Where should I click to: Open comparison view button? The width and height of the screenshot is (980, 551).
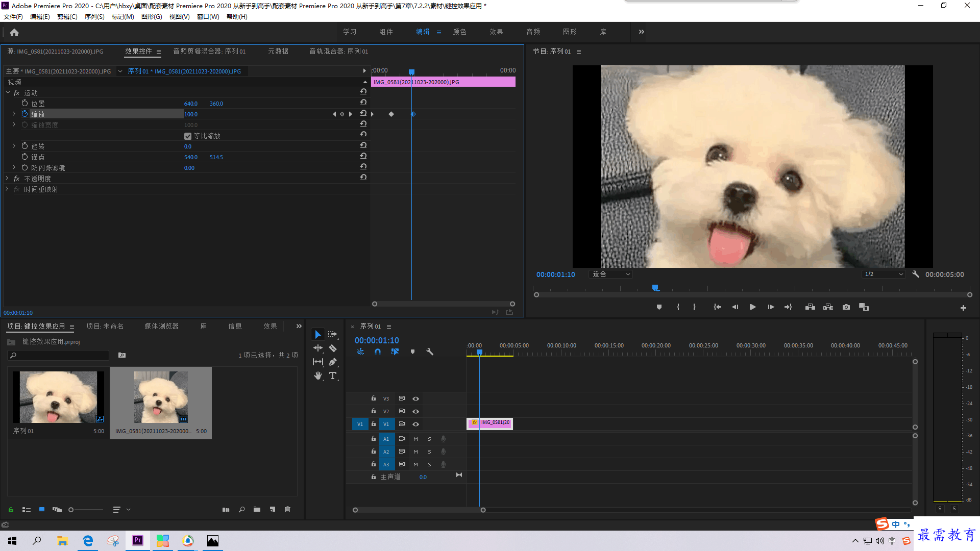[864, 307]
